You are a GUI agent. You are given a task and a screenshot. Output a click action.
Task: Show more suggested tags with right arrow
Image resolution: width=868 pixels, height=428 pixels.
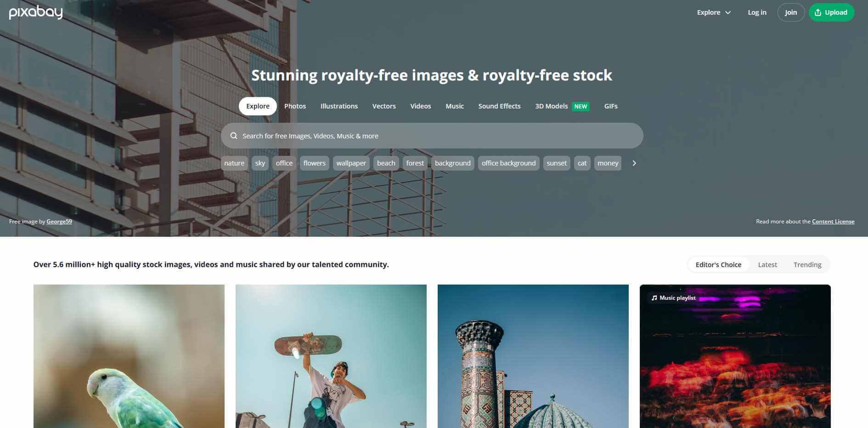pyautogui.click(x=634, y=163)
